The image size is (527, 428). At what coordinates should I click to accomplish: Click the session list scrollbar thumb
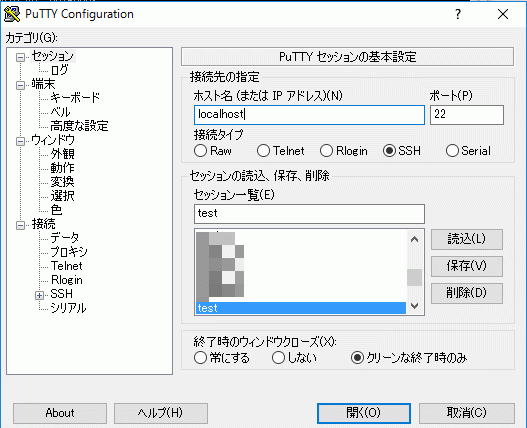tap(414, 277)
